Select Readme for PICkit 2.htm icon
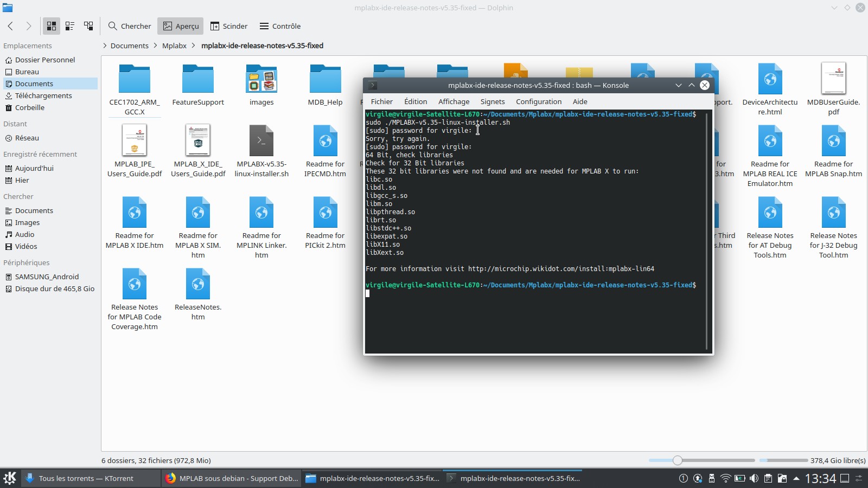 pyautogui.click(x=325, y=212)
